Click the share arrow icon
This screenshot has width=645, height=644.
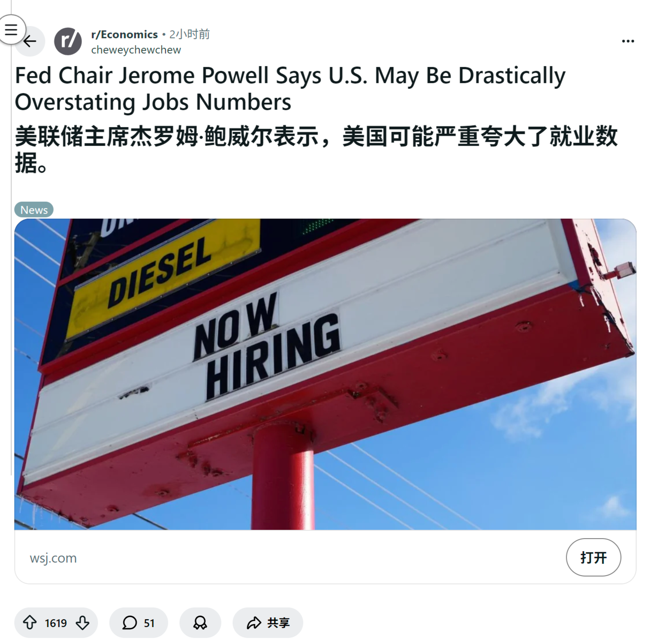pos(254,623)
